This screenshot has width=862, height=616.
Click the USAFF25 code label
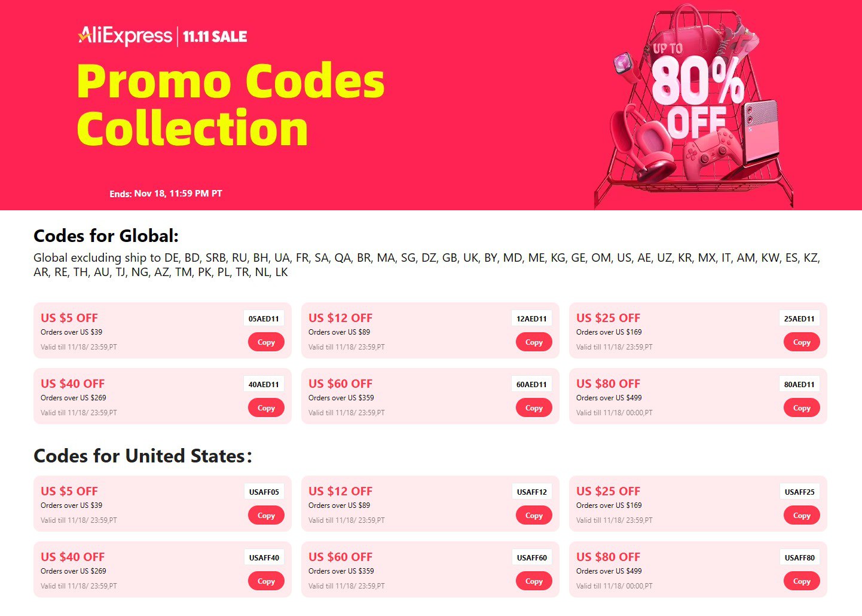[x=799, y=492]
